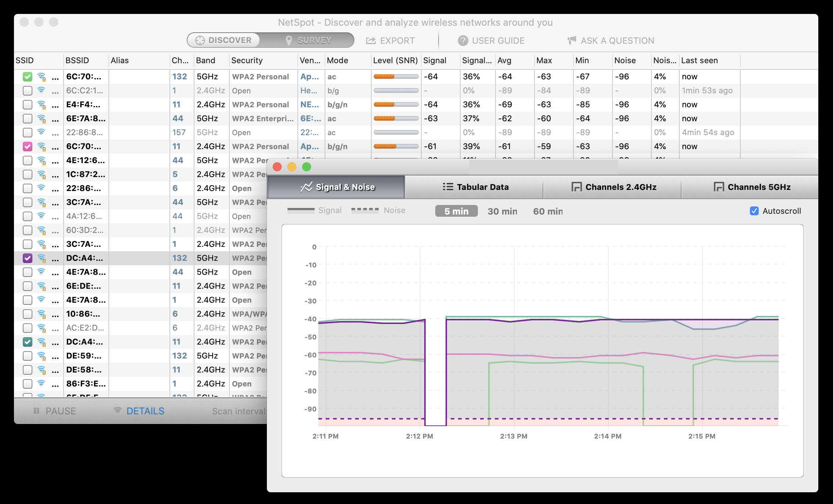Open the Channels 2.4GHz tab
Image resolution: width=833 pixels, height=504 pixels.
click(x=612, y=187)
